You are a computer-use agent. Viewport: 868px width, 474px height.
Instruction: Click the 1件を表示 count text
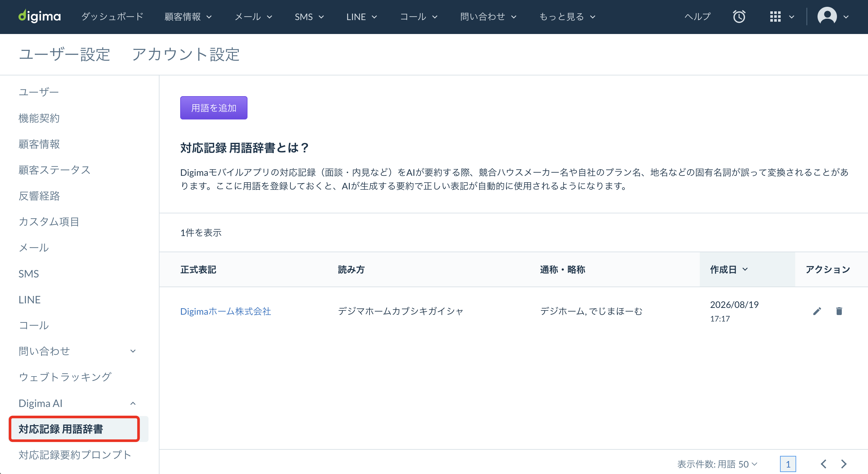click(201, 232)
